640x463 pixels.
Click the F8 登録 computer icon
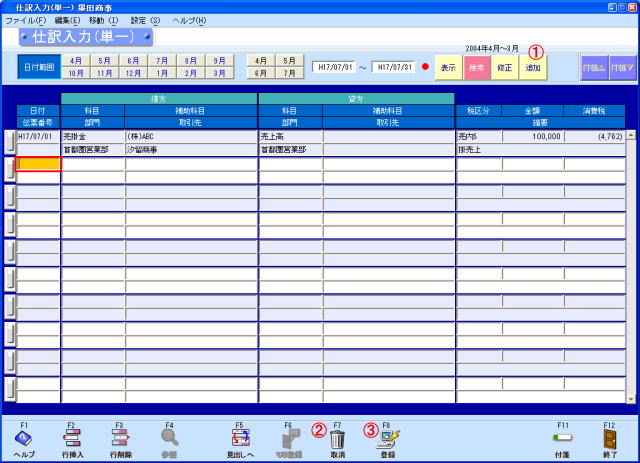tap(388, 439)
